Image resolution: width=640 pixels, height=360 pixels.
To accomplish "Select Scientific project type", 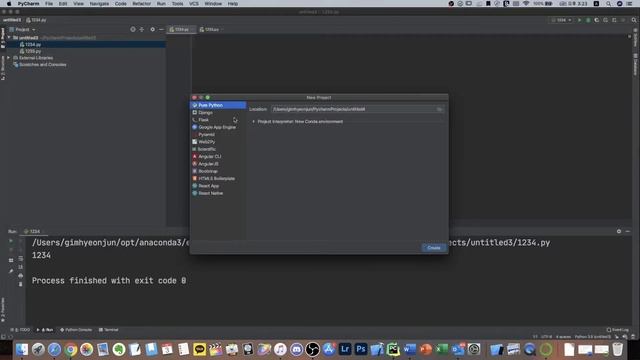I will (218, 149).
